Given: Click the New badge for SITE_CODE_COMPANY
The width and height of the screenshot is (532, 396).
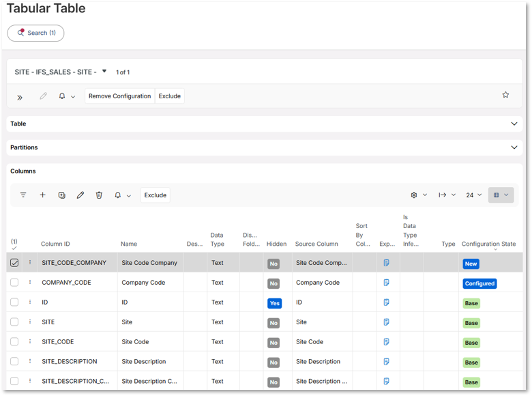Looking at the screenshot, I should tap(471, 264).
